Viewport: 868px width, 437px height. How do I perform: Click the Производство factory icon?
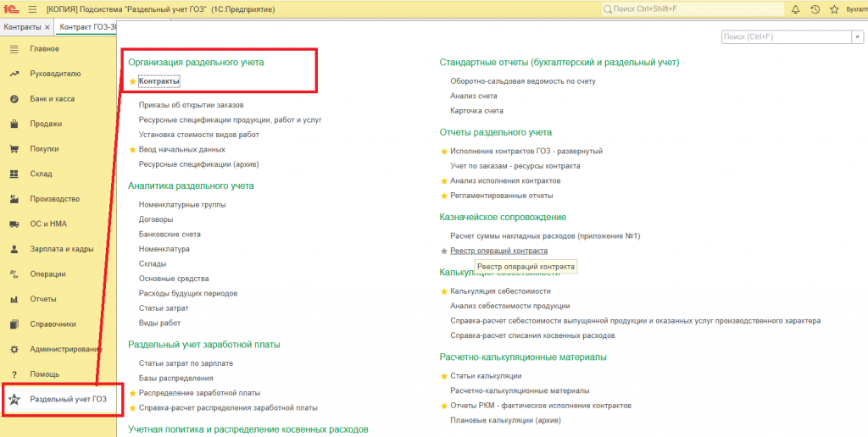coord(15,199)
